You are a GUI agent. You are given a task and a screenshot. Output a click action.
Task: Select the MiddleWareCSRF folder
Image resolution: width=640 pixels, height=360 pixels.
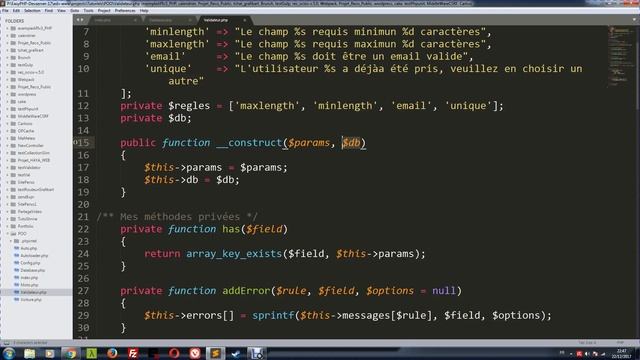click(33, 116)
